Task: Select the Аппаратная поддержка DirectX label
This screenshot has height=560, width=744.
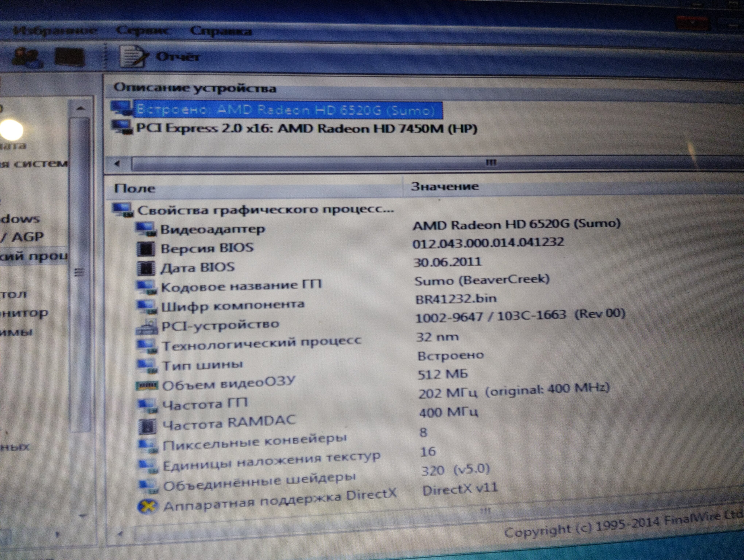Action: (280, 500)
